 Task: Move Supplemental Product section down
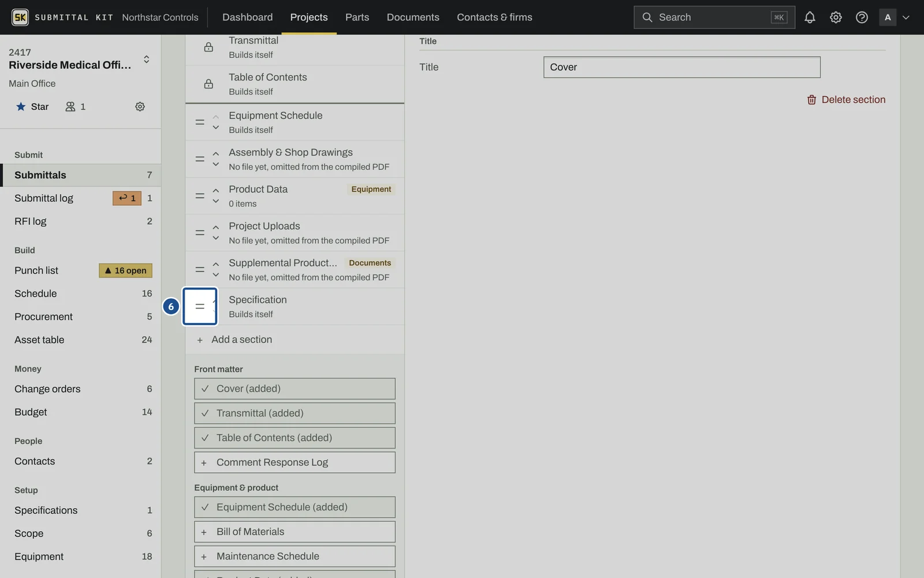click(x=216, y=275)
